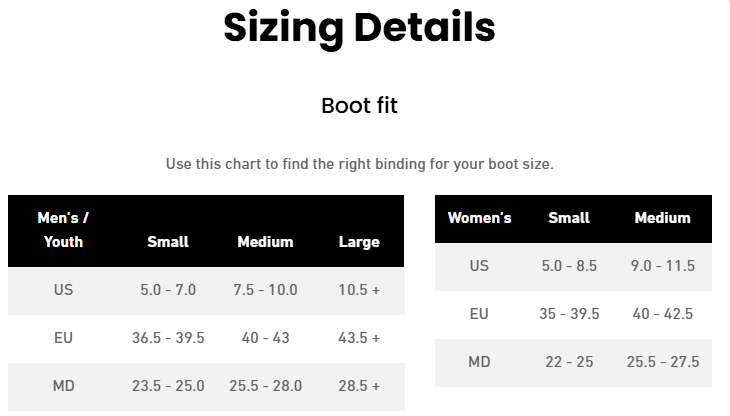Click men's MD large 28.5 + cell
This screenshot has width=730, height=416.
click(x=359, y=386)
